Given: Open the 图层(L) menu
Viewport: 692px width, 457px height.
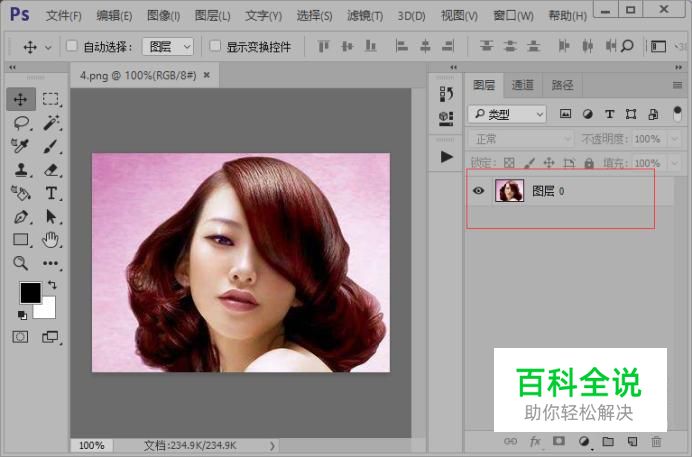Looking at the screenshot, I should [x=213, y=16].
